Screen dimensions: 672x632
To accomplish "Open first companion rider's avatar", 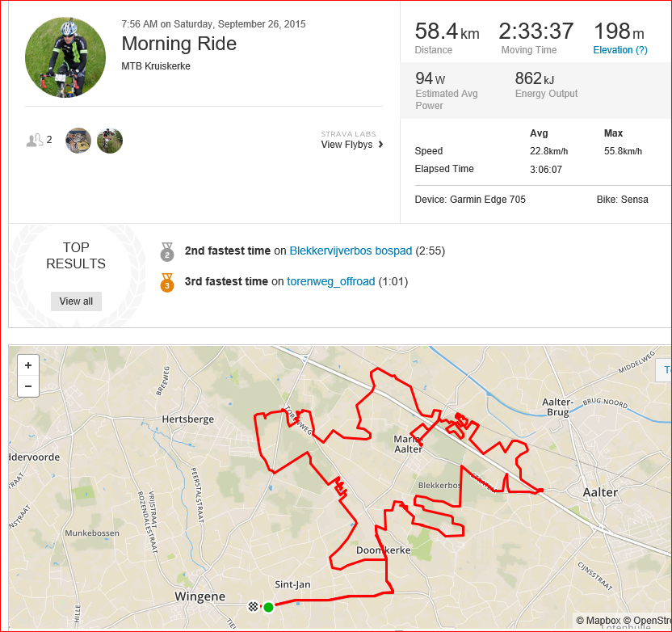I will pos(78,141).
